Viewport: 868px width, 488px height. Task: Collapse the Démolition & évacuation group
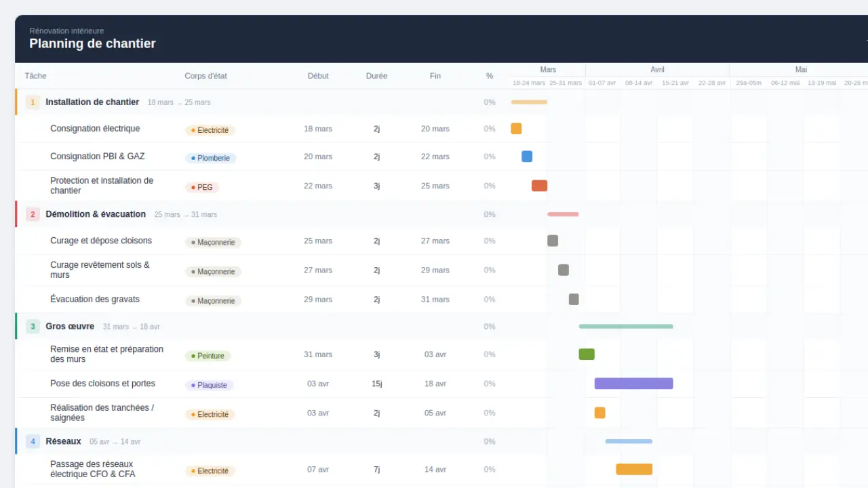pos(96,214)
